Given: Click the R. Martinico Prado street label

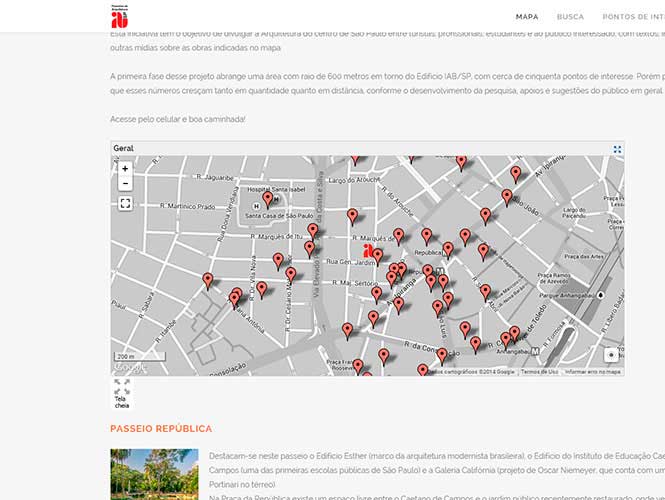Looking at the screenshot, I should (x=187, y=207).
